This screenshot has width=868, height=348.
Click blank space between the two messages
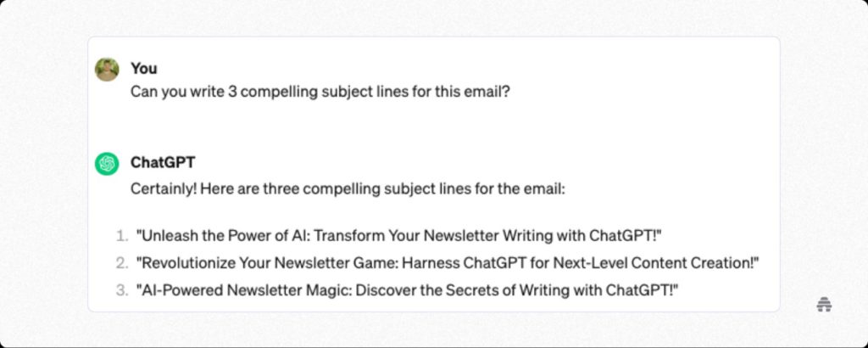pyautogui.click(x=424, y=127)
